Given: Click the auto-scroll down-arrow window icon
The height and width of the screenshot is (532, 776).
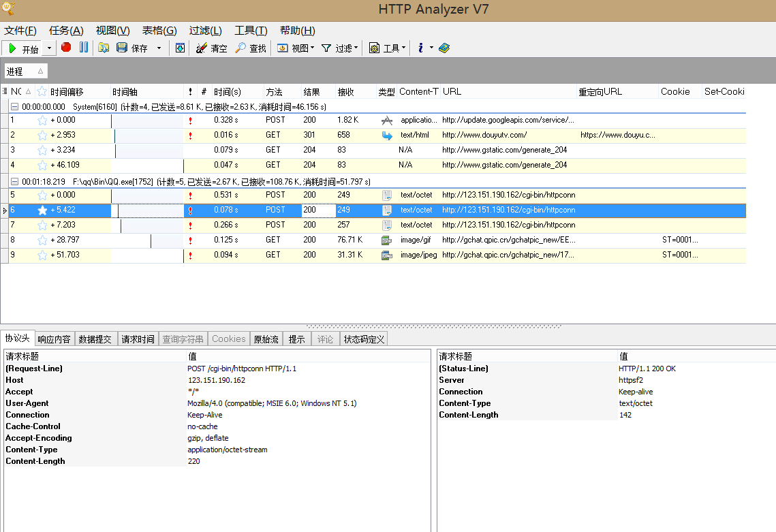Looking at the screenshot, I should [x=180, y=48].
